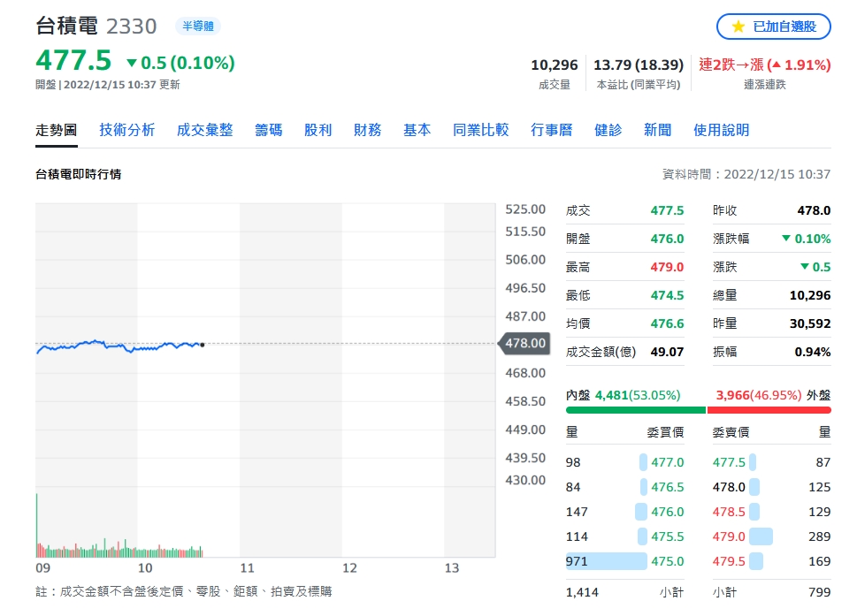
Task: Click the green inner-volume bar segment
Action: tap(636, 409)
